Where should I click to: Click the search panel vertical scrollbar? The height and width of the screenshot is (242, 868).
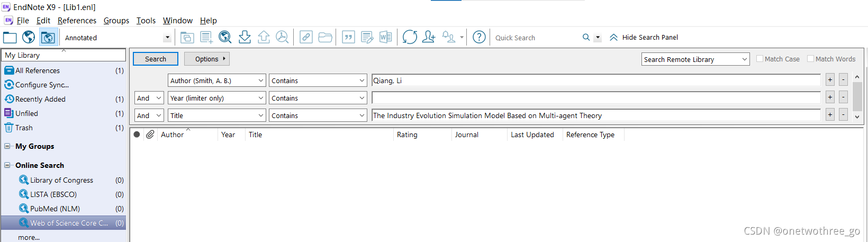857,96
